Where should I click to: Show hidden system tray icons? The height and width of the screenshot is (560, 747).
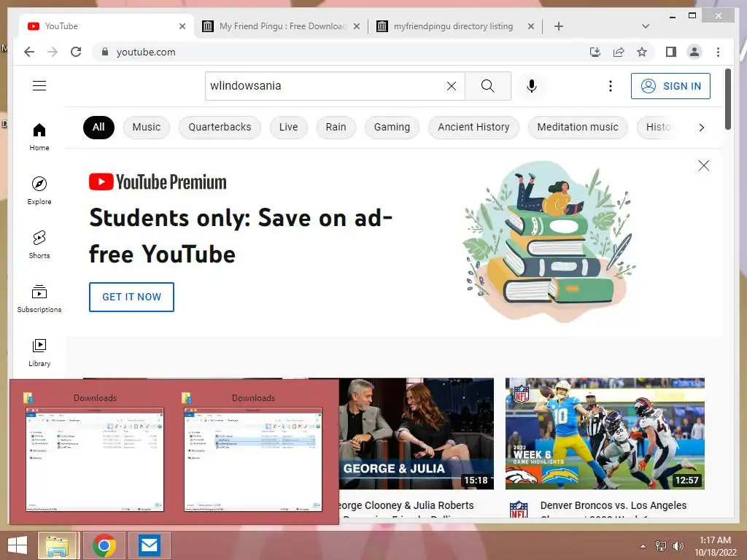click(x=643, y=546)
